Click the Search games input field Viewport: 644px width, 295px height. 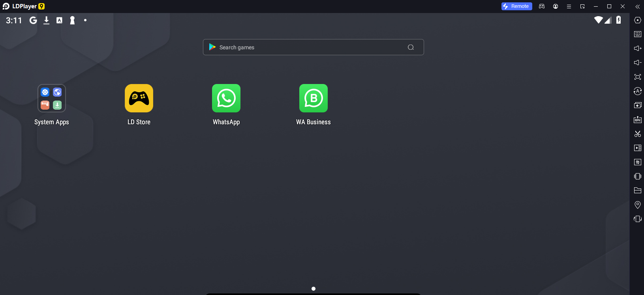(x=314, y=47)
